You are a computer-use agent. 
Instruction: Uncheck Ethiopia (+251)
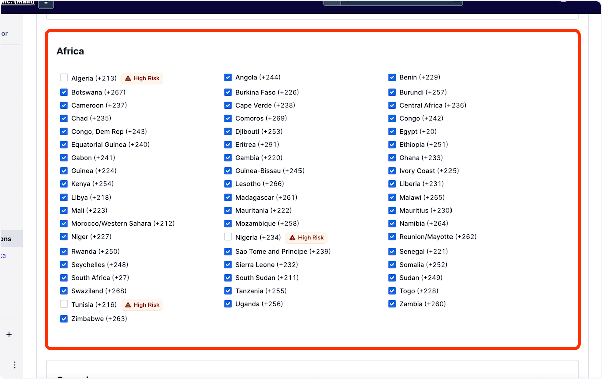pyautogui.click(x=392, y=144)
